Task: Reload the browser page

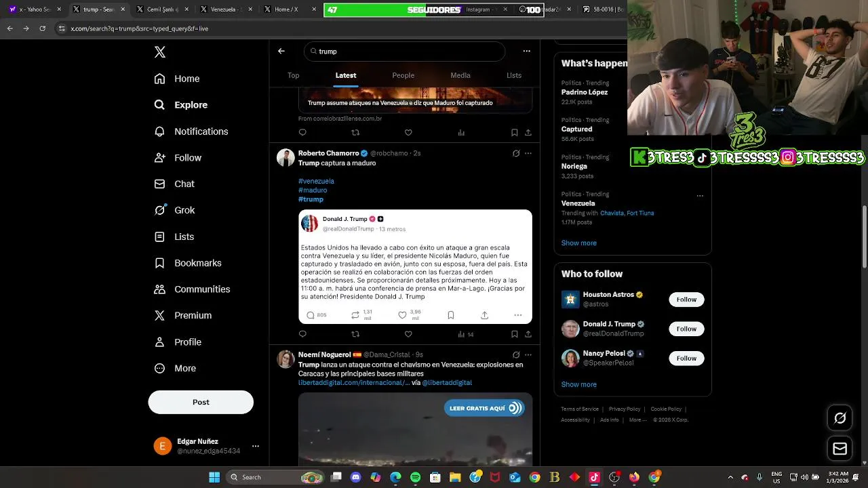Action: (x=43, y=28)
